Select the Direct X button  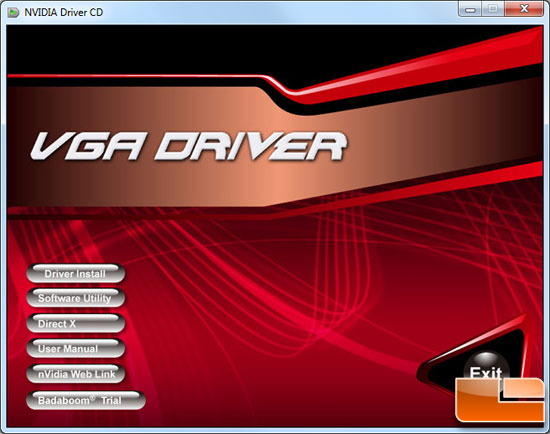[75, 323]
